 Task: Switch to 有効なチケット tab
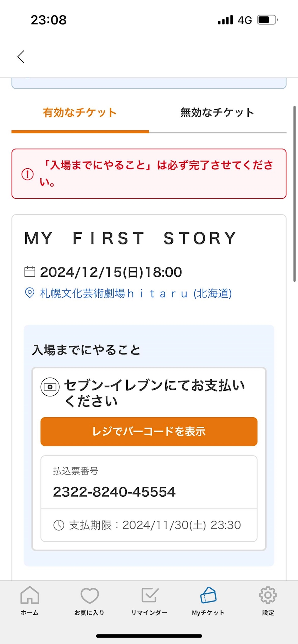pos(80,113)
